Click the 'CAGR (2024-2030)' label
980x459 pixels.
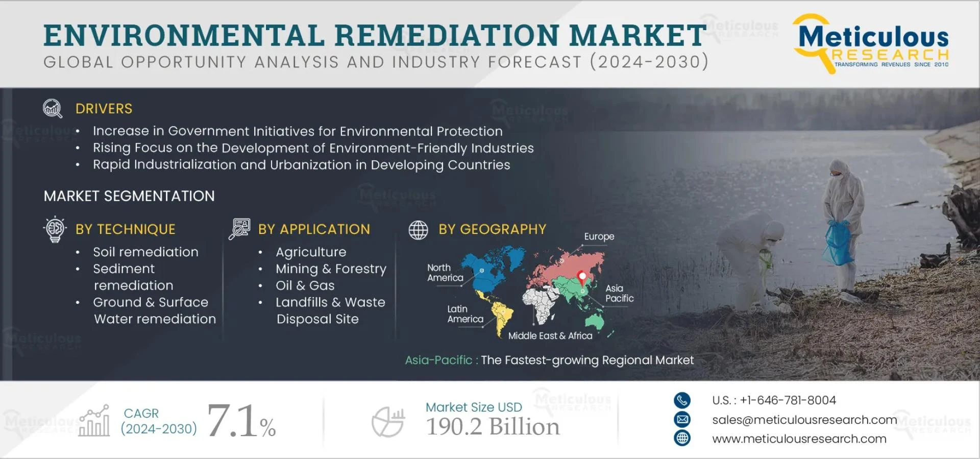(159, 421)
